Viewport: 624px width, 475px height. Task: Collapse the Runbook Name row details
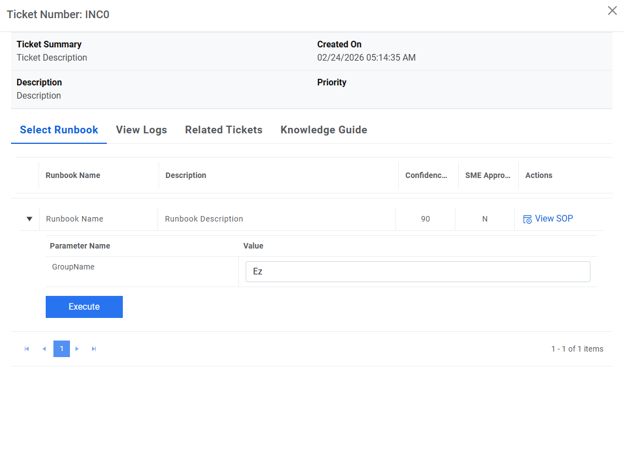tap(29, 219)
